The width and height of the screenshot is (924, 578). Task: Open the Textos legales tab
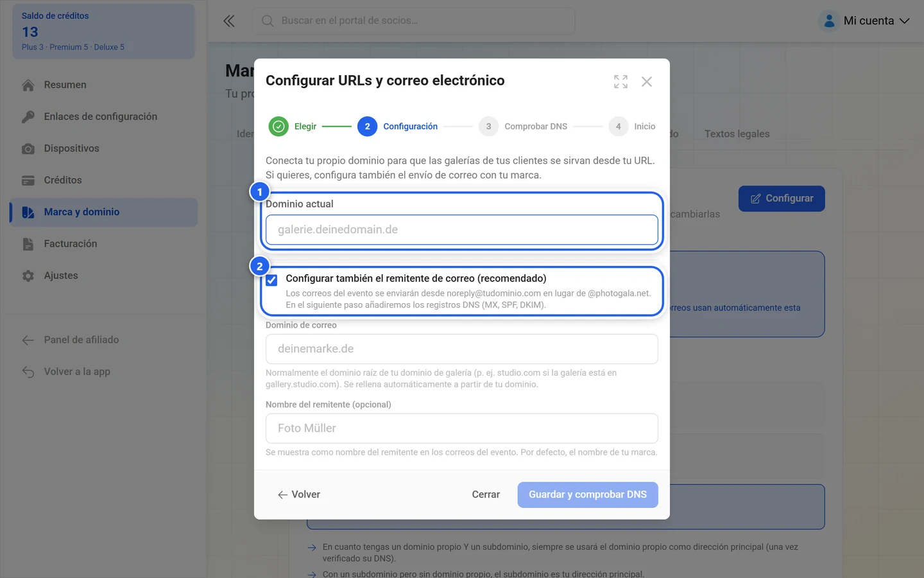point(737,134)
